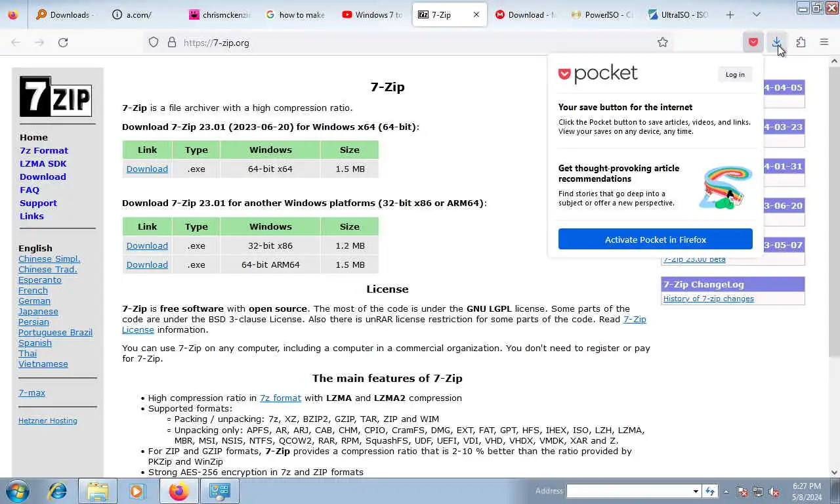
Task: Click the tracking protection shield icon
Action: click(154, 42)
